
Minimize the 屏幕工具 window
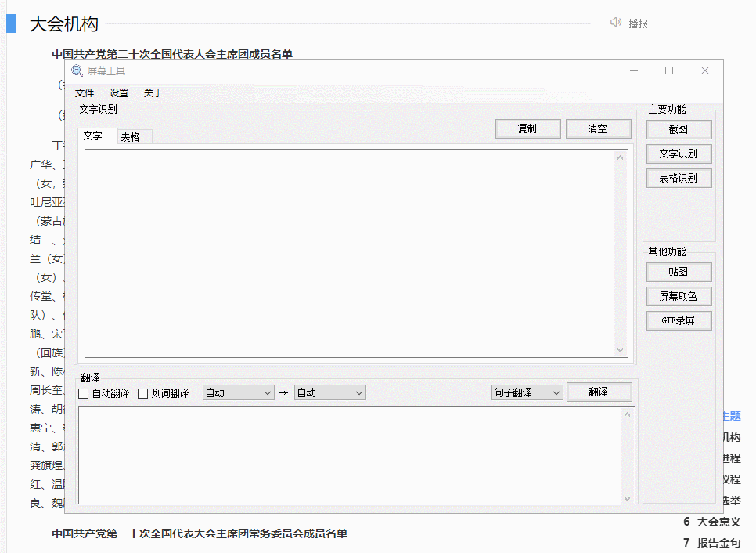click(x=634, y=71)
